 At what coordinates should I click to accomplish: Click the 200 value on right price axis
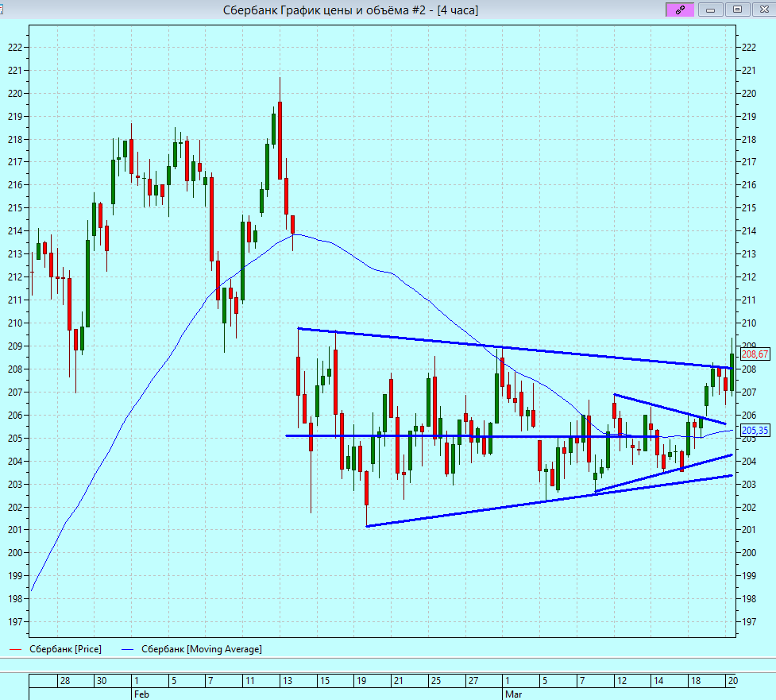point(749,553)
